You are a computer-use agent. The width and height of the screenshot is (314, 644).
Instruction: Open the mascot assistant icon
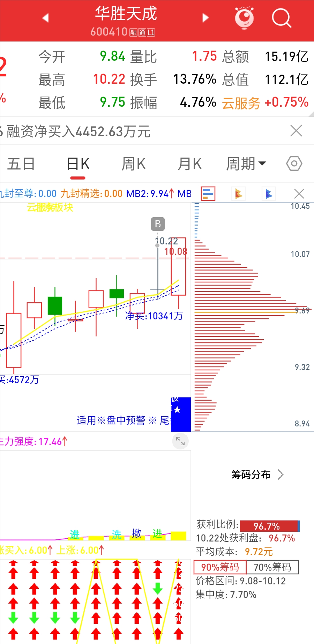tap(244, 17)
